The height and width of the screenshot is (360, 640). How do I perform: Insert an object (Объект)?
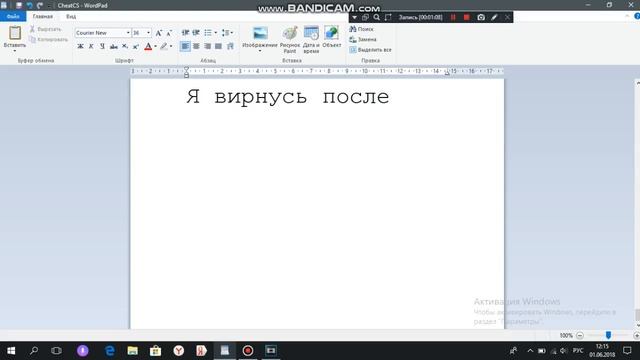tap(331, 37)
